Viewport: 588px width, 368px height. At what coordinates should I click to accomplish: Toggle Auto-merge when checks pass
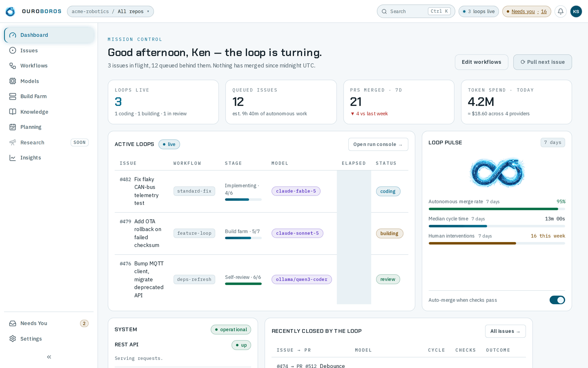pyautogui.click(x=557, y=300)
